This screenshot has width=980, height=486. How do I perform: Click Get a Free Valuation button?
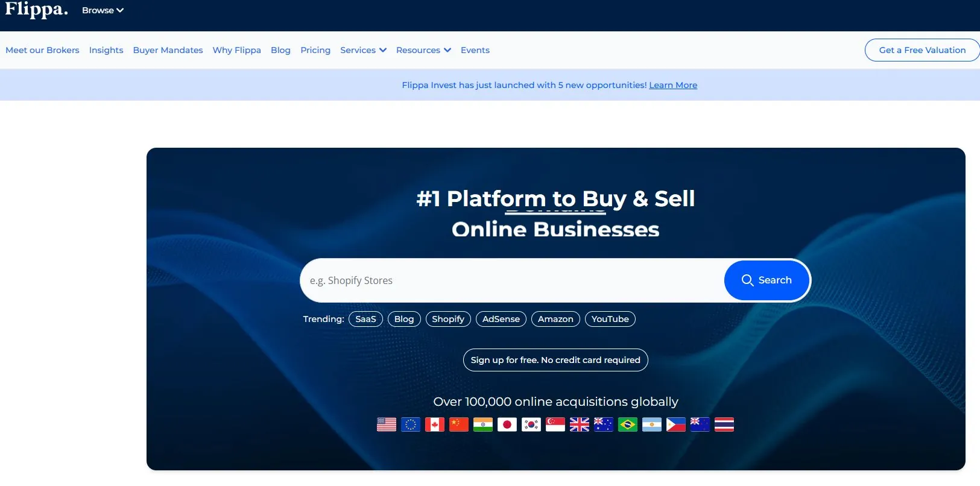[922, 50]
